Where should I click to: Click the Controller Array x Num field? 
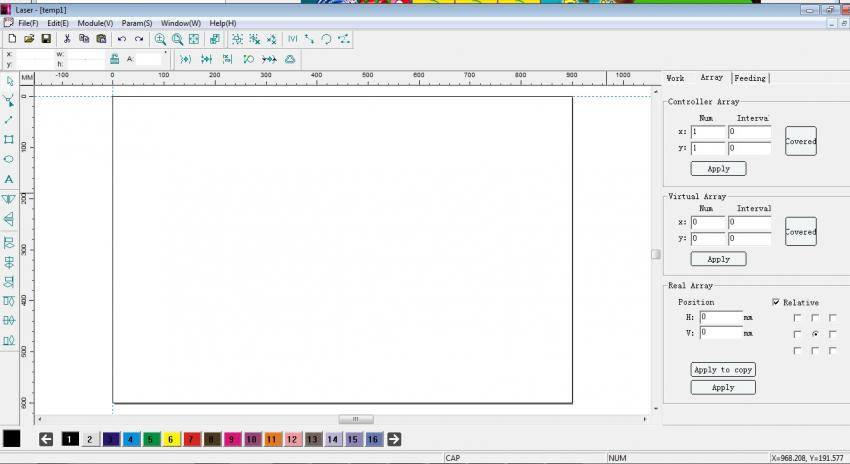[x=707, y=132]
